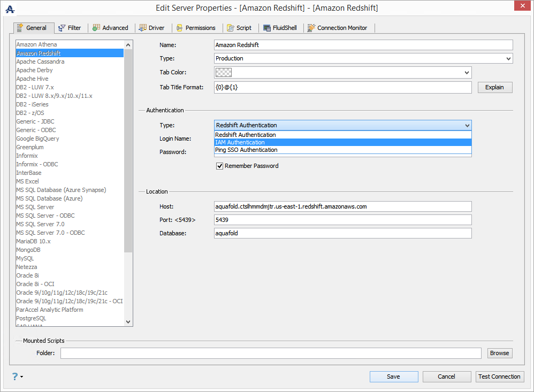Click the Connection Monitor tab icon
The width and height of the screenshot is (534, 392).
(311, 28)
